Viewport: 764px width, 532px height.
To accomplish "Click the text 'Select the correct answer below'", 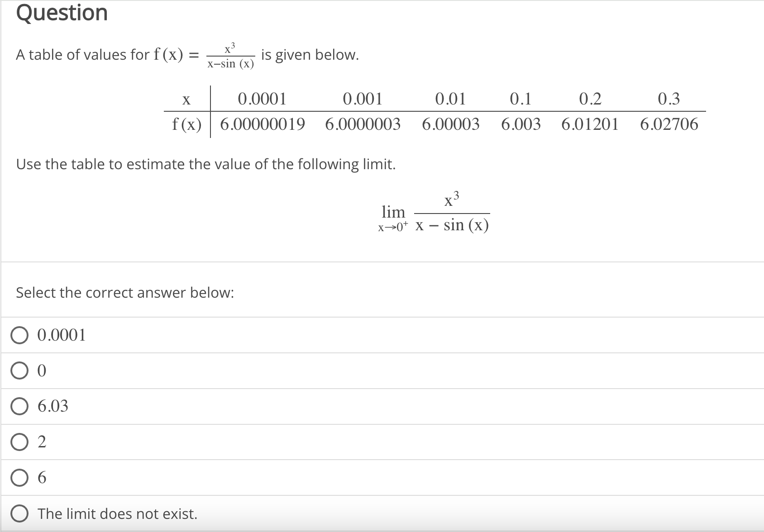I will [x=125, y=293].
